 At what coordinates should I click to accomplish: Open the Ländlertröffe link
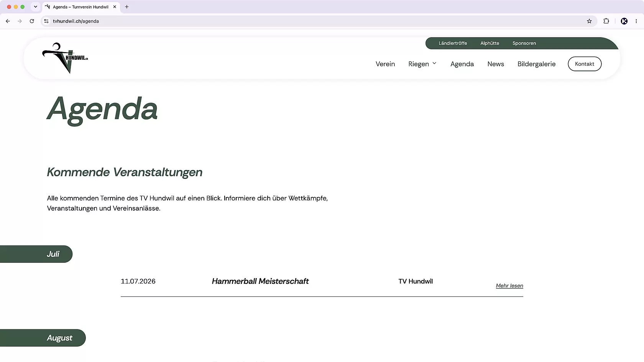[453, 43]
